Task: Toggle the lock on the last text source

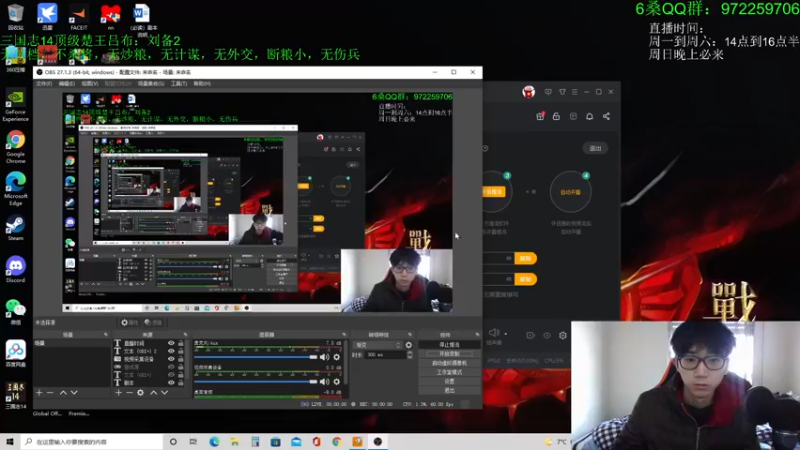Action: click(181, 382)
